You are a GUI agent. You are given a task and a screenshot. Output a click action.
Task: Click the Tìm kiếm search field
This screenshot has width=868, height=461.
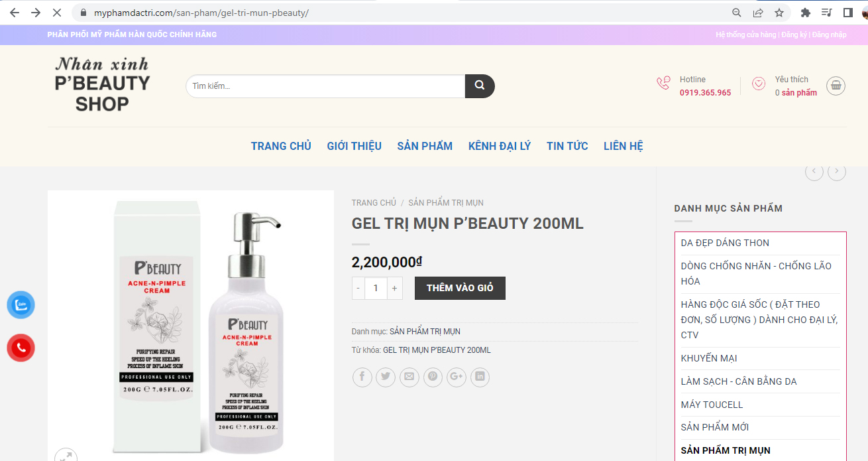point(325,86)
